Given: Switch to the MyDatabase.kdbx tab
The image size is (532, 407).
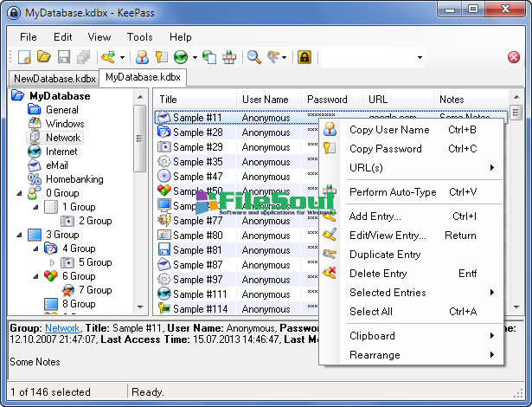Looking at the screenshot, I should [143, 77].
